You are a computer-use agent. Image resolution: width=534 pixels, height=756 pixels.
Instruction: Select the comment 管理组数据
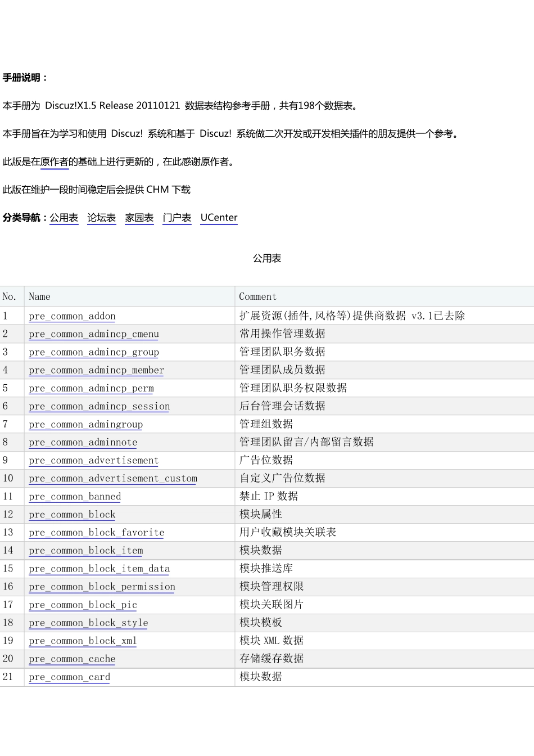[x=266, y=424]
